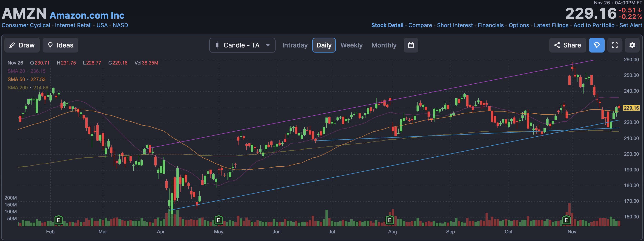Click the SMA 20 legend label
The height and width of the screenshot is (241, 644).
tap(16, 71)
